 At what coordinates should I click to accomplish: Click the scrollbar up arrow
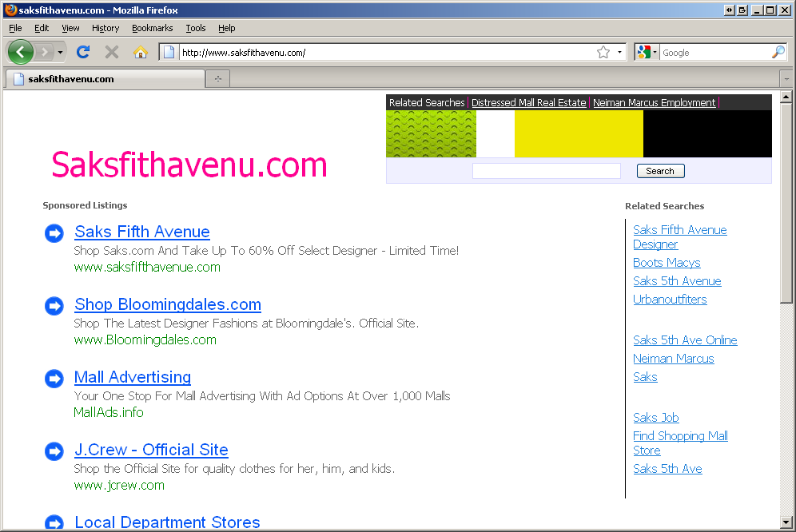[786, 97]
